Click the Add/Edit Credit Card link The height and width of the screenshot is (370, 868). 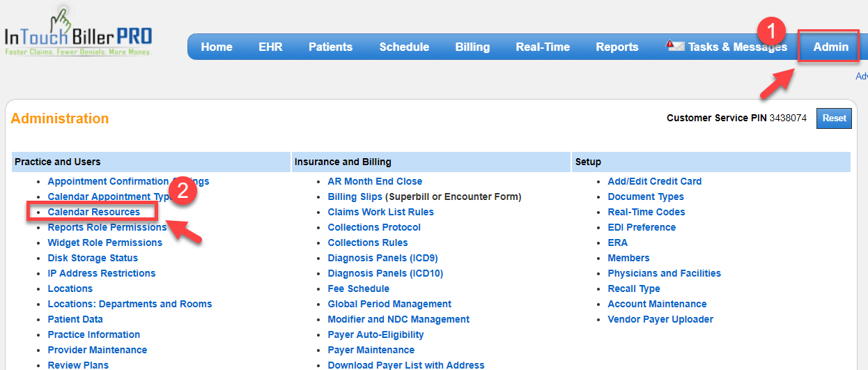pyautogui.click(x=654, y=181)
